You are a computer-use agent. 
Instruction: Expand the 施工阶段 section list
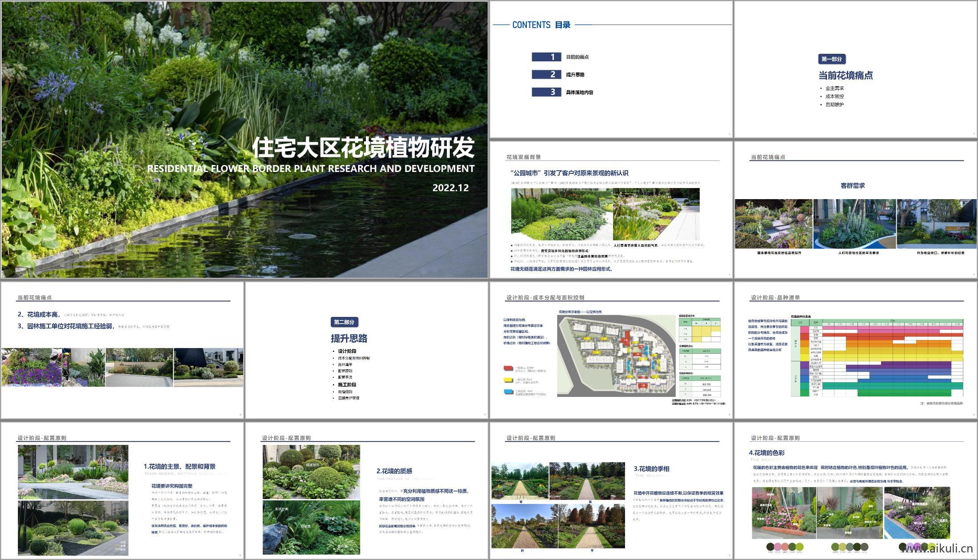click(347, 384)
